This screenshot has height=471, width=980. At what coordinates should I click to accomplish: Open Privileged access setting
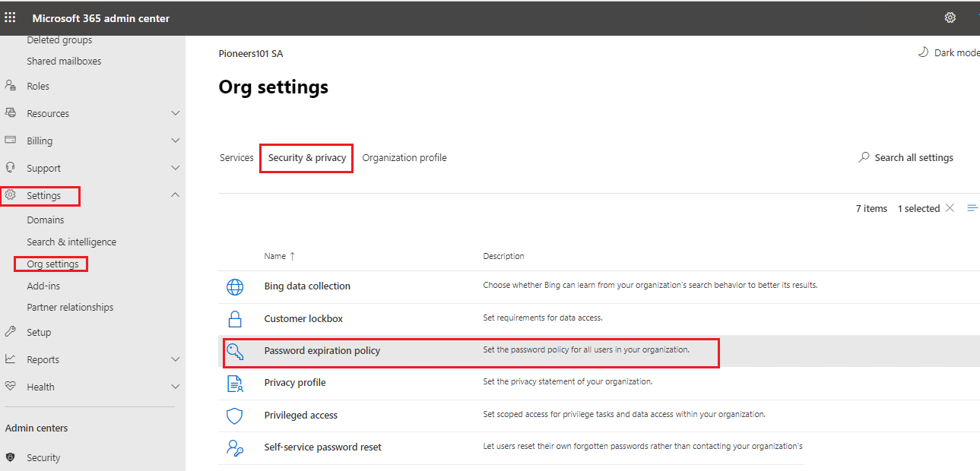click(301, 416)
